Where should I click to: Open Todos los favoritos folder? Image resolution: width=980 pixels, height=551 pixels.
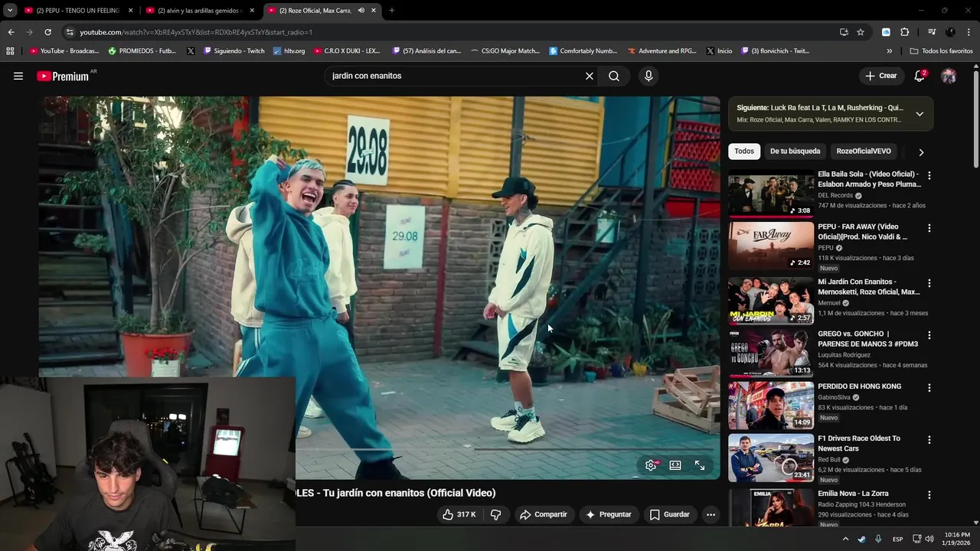(941, 51)
